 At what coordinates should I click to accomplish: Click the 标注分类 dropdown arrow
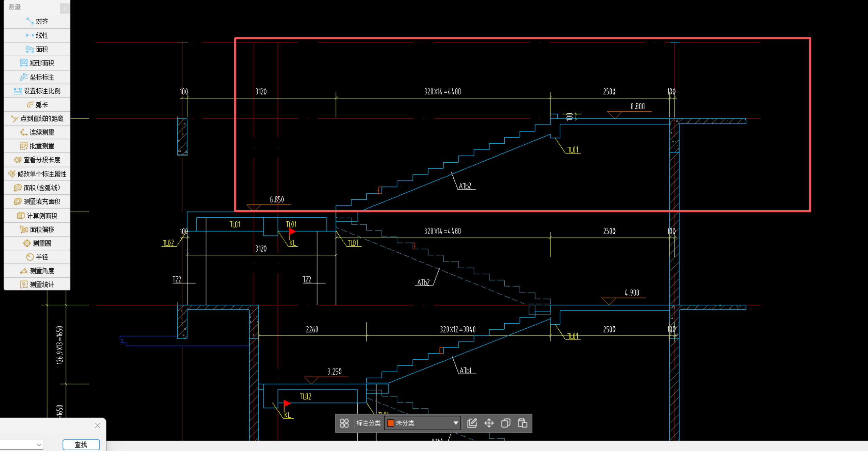(455, 423)
